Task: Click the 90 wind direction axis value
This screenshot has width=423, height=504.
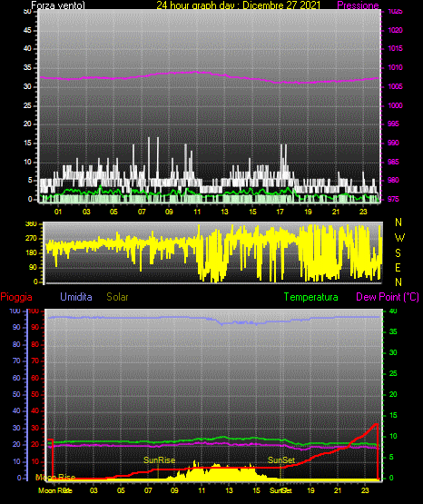Action: [x=34, y=267]
